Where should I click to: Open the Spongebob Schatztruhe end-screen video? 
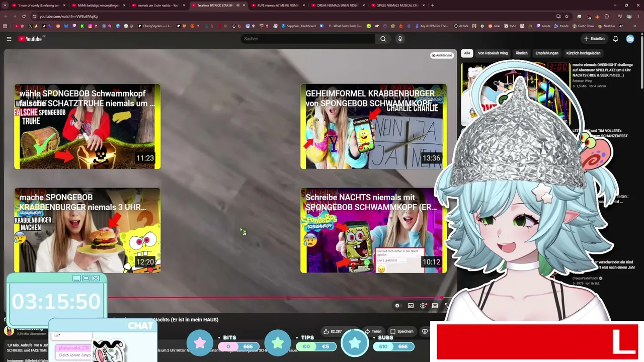click(88, 126)
